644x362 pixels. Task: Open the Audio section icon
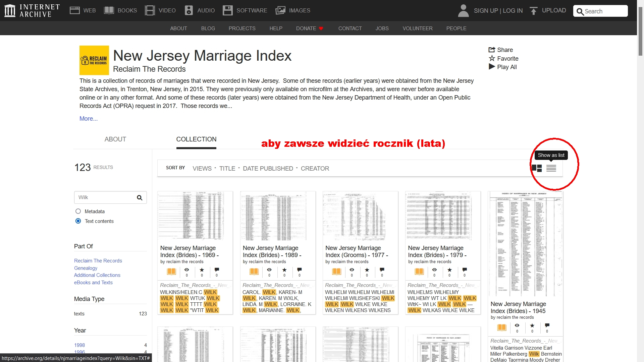(x=189, y=10)
